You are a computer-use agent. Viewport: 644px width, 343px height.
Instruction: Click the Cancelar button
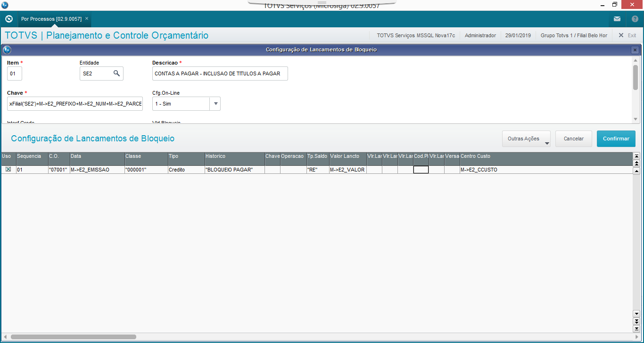click(x=574, y=139)
